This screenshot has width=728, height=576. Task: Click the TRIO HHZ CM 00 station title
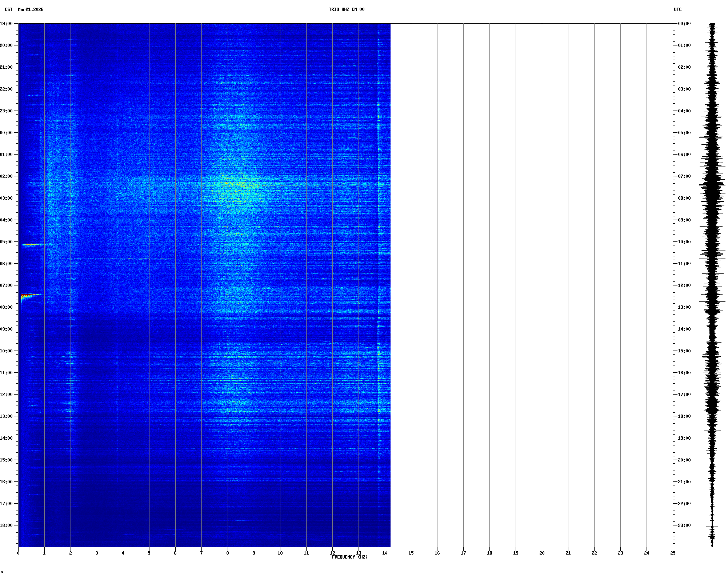pyautogui.click(x=346, y=9)
